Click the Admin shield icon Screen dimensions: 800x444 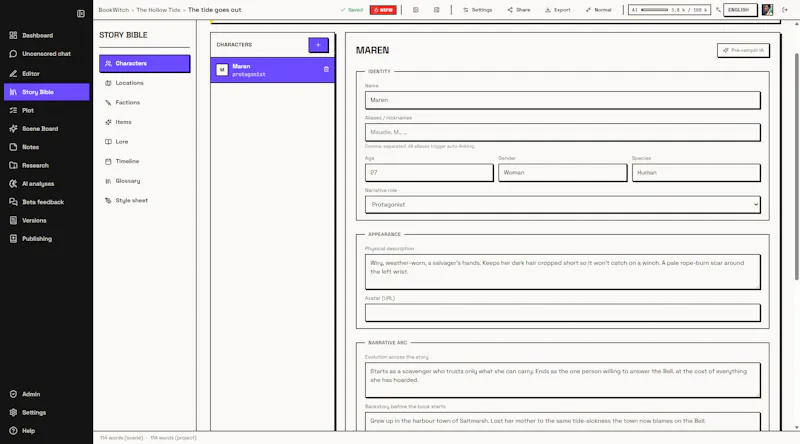(x=13, y=394)
